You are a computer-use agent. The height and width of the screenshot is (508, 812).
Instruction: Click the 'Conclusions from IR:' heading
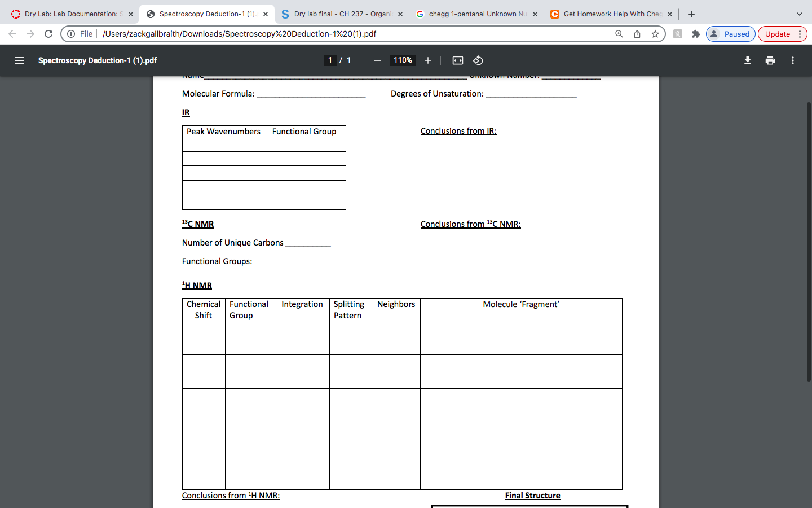[x=458, y=131]
